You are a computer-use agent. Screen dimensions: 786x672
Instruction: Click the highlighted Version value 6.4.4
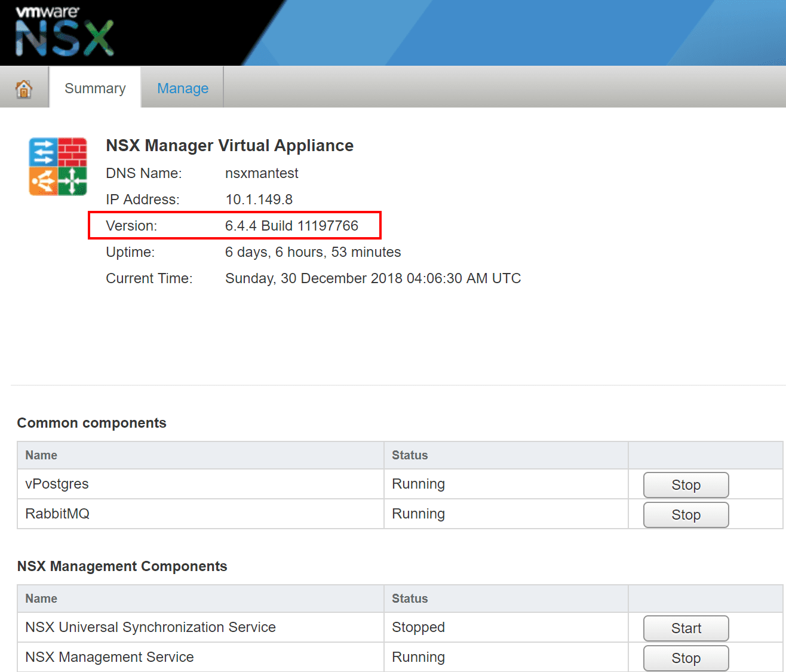click(x=291, y=225)
